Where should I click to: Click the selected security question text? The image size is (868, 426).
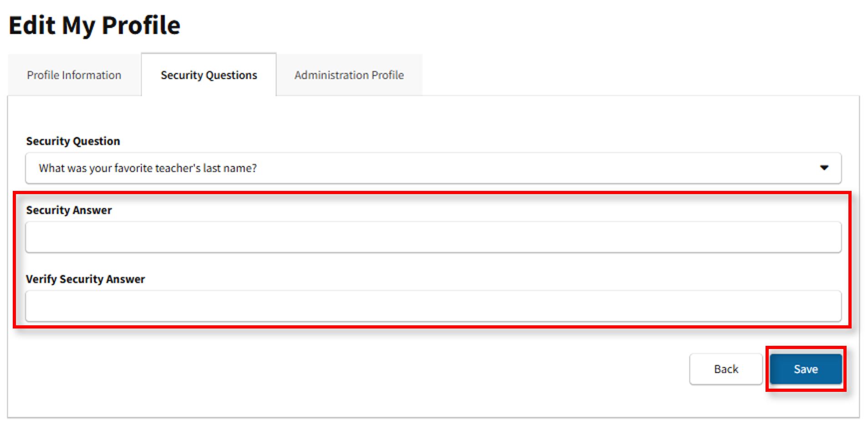[x=148, y=168]
